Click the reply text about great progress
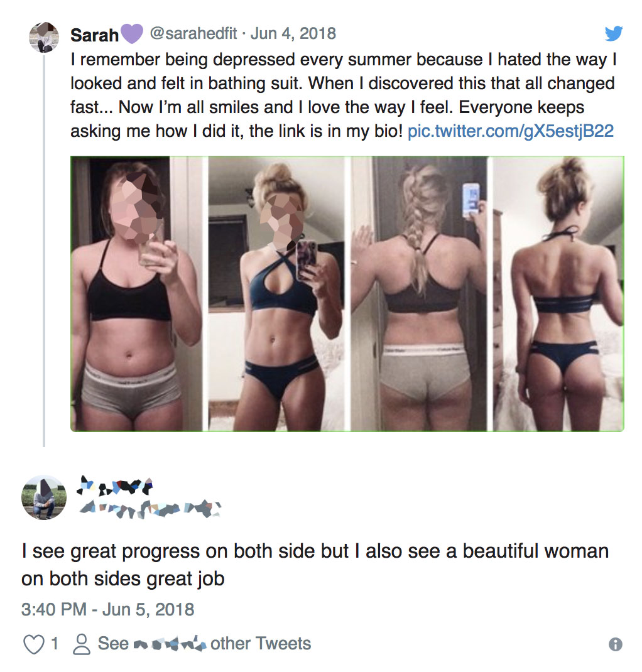The width and height of the screenshot is (642, 672). (x=315, y=565)
